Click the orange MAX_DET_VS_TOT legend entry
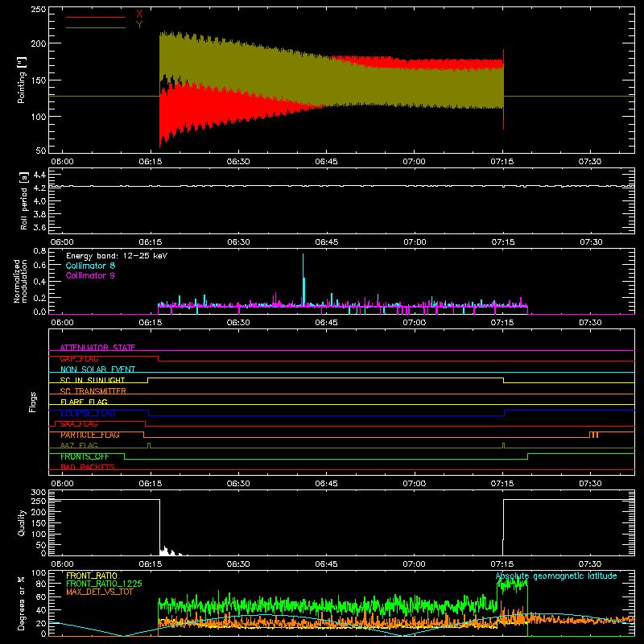The width and height of the screenshot is (644, 644). point(100,592)
